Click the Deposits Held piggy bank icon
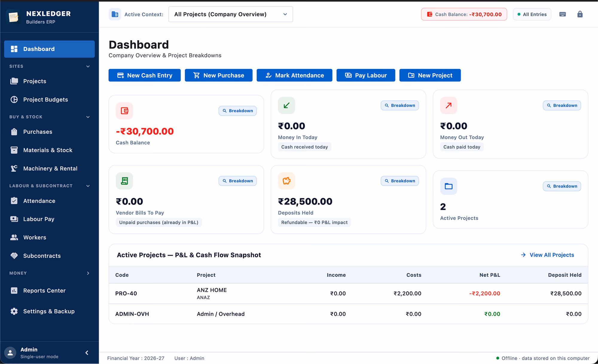 pos(286,181)
